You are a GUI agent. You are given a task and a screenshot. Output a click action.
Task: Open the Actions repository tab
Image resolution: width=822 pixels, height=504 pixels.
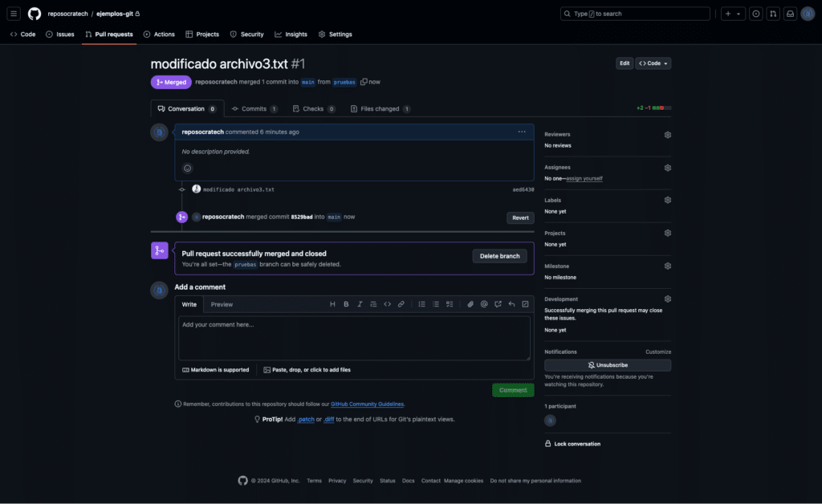tap(159, 34)
